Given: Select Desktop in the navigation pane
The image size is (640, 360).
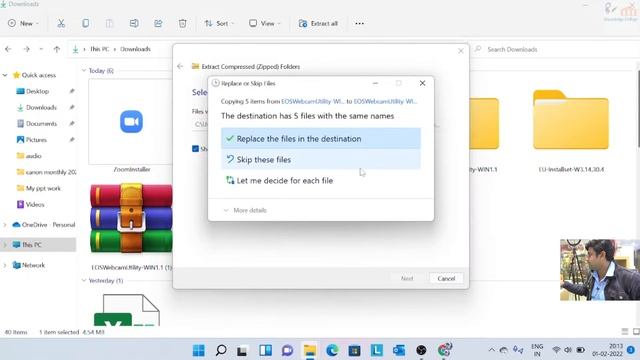Looking at the screenshot, I should coord(38,91).
